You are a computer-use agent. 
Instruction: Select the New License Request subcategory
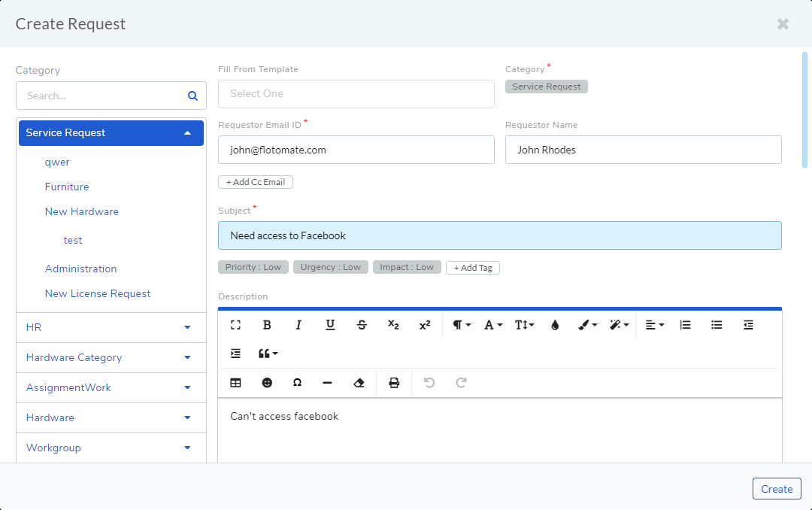(x=98, y=294)
